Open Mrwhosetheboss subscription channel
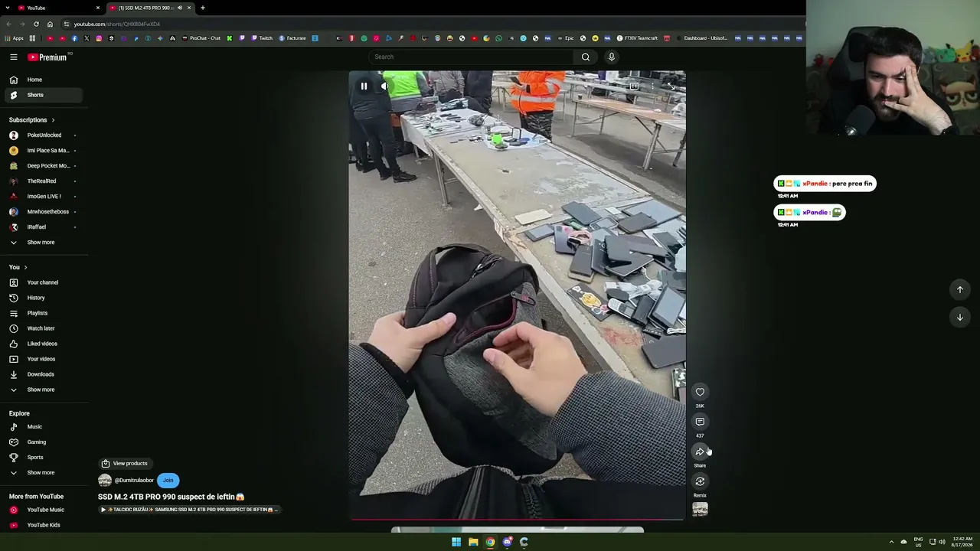Viewport: 980px width, 551px height. tap(44, 212)
